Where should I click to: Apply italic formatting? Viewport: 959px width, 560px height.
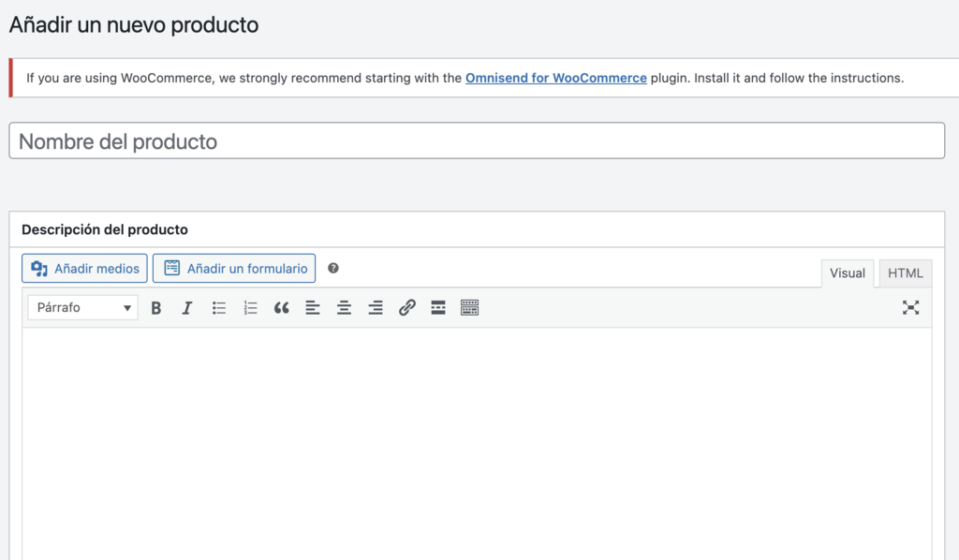tap(186, 307)
